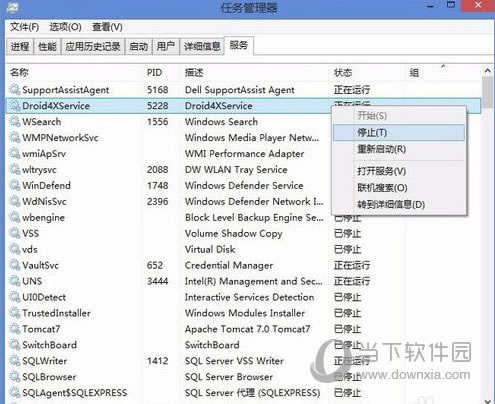Switch to the 性能 tab
This screenshot has height=404, width=495.
click(x=47, y=46)
